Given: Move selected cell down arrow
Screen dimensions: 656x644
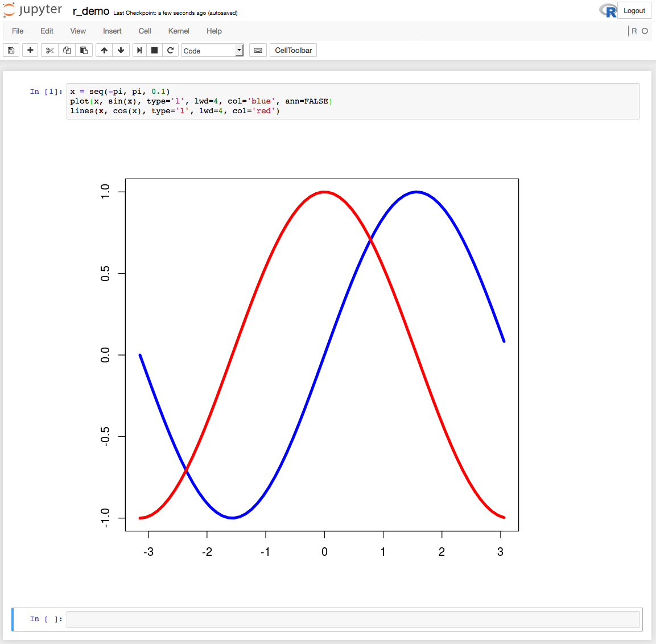Looking at the screenshot, I should click(121, 51).
